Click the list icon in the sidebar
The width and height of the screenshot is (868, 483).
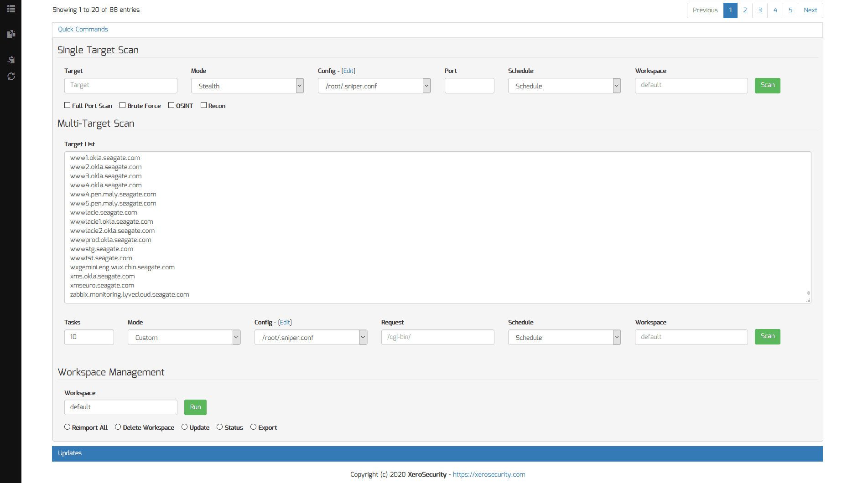pyautogui.click(x=11, y=9)
